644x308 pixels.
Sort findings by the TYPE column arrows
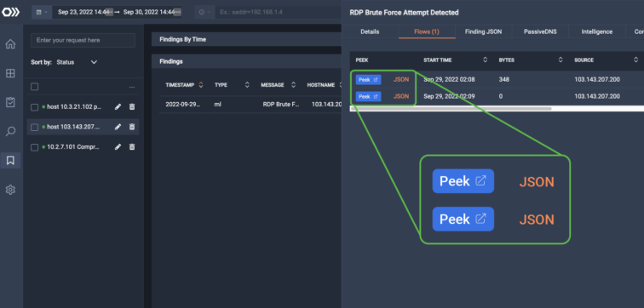[247, 85]
